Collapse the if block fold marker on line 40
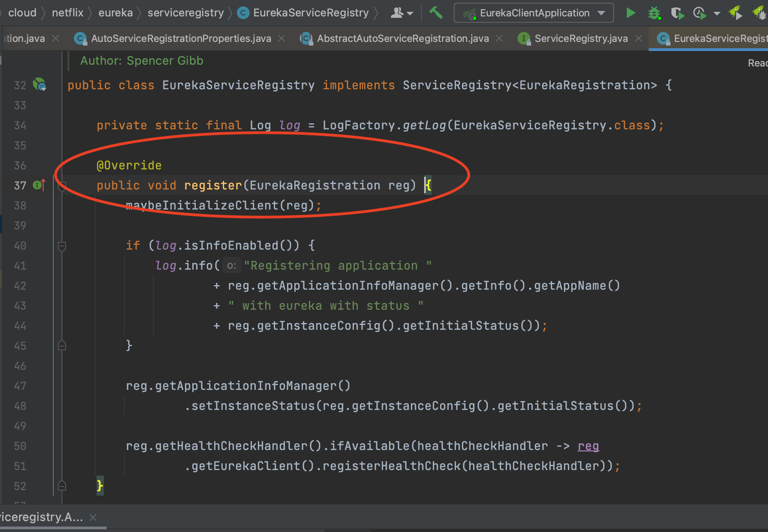The image size is (768, 532). [62, 246]
